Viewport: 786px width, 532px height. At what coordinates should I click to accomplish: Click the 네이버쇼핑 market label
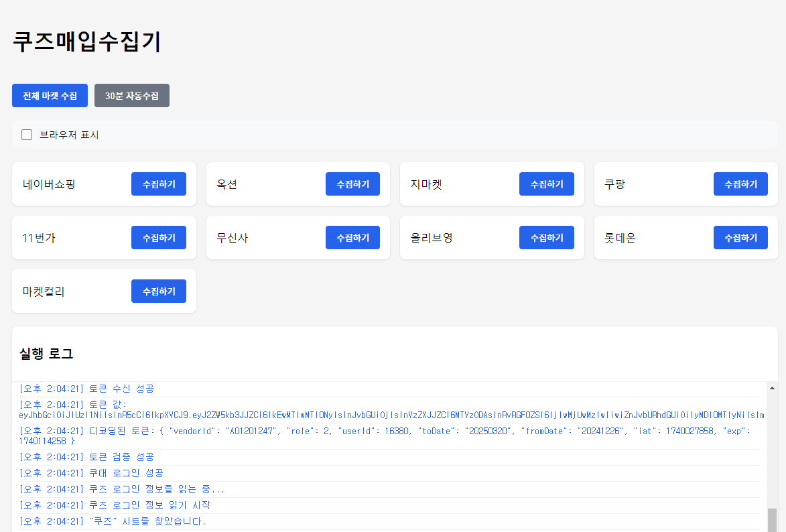(49, 184)
